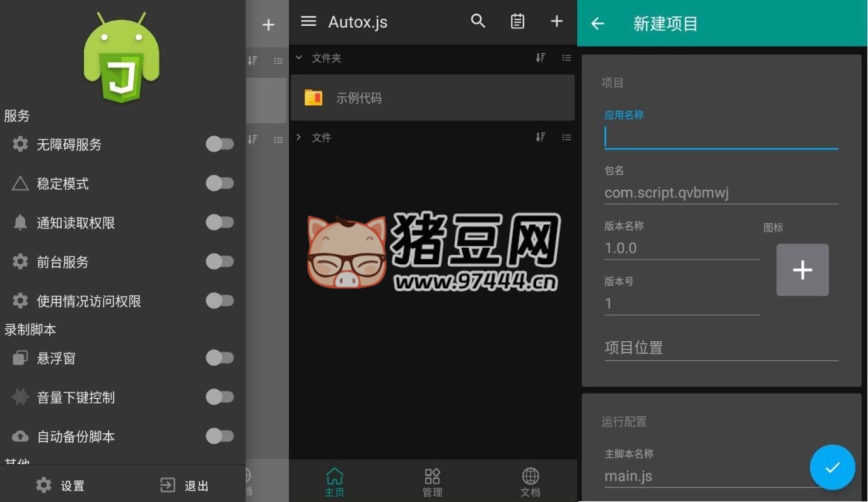Image resolution: width=868 pixels, height=502 pixels.
Task: Open the hamburger menu beside Autox.js
Action: click(x=308, y=21)
